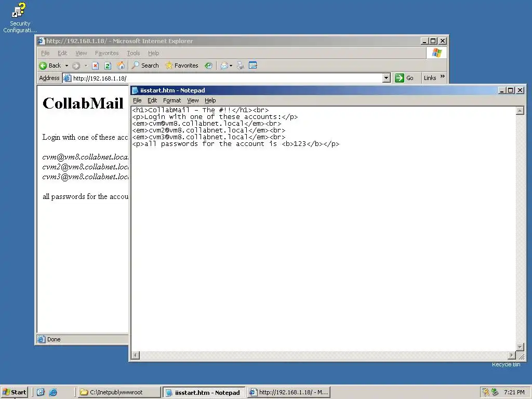Open Search in the IE toolbar
This screenshot has height=399, width=532.
pos(145,65)
